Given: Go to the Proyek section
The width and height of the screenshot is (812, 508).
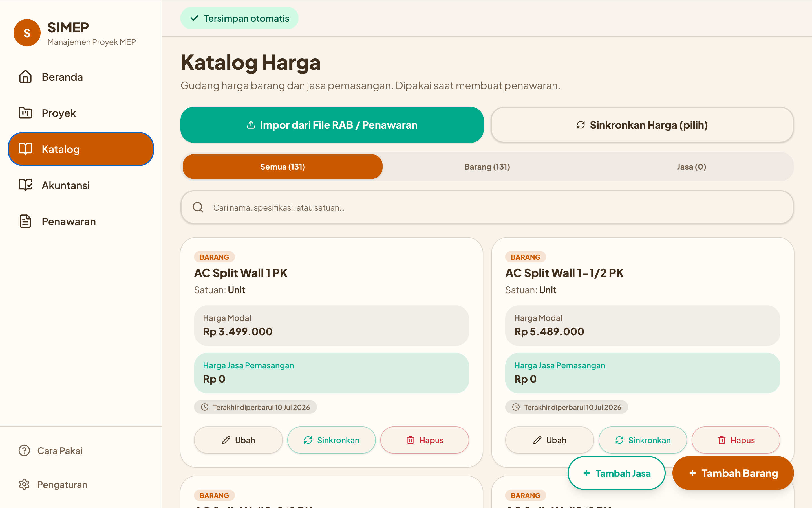Looking at the screenshot, I should click(x=81, y=113).
